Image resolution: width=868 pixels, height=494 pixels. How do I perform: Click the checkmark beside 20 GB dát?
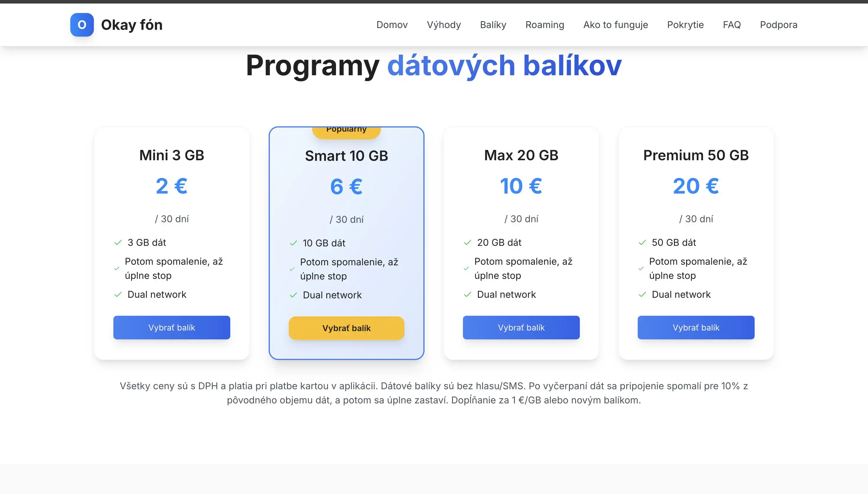(468, 243)
